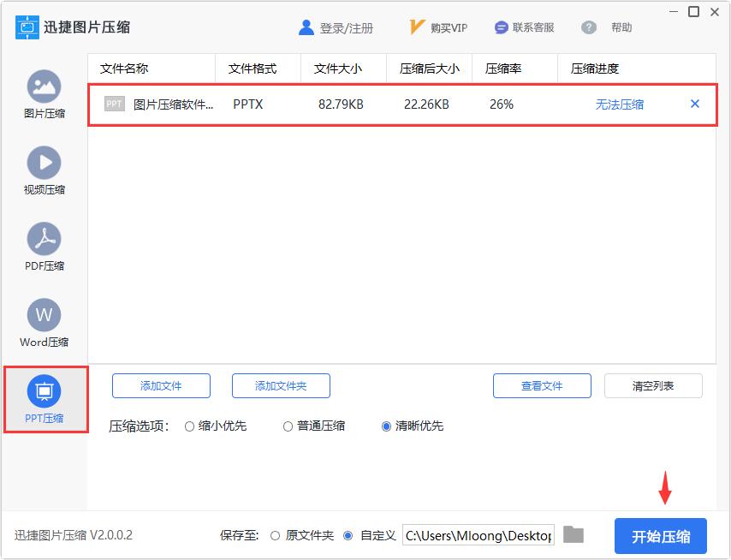Viewport: 731px width, 560px height.
Task: Click the help question mark icon
Action: 589,27
